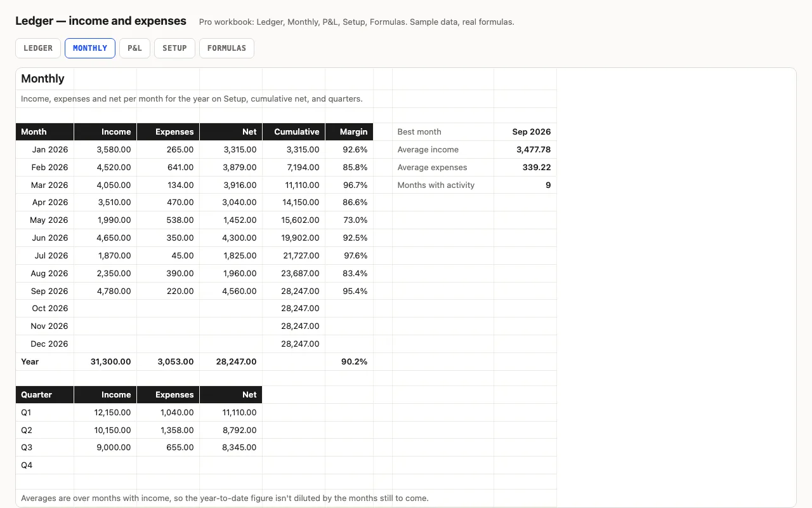The width and height of the screenshot is (812, 508).
Task: Select Average income value 3,477.78
Action: (525, 149)
